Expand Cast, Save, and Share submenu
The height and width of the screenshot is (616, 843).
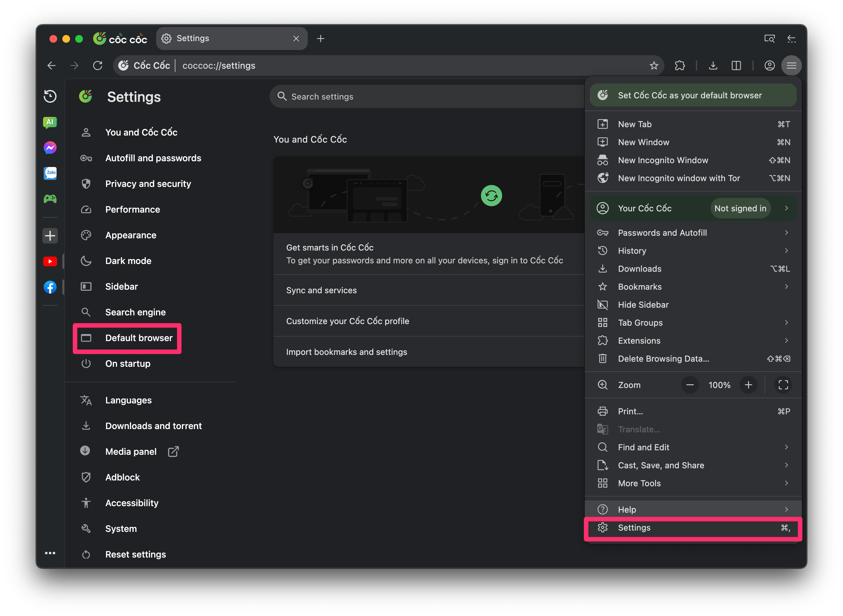point(786,465)
